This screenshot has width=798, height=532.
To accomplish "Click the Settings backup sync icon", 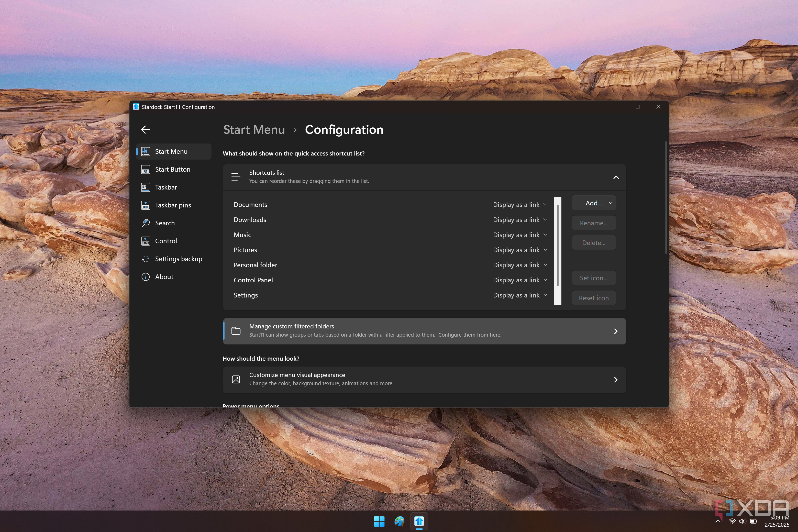I will click(x=146, y=259).
